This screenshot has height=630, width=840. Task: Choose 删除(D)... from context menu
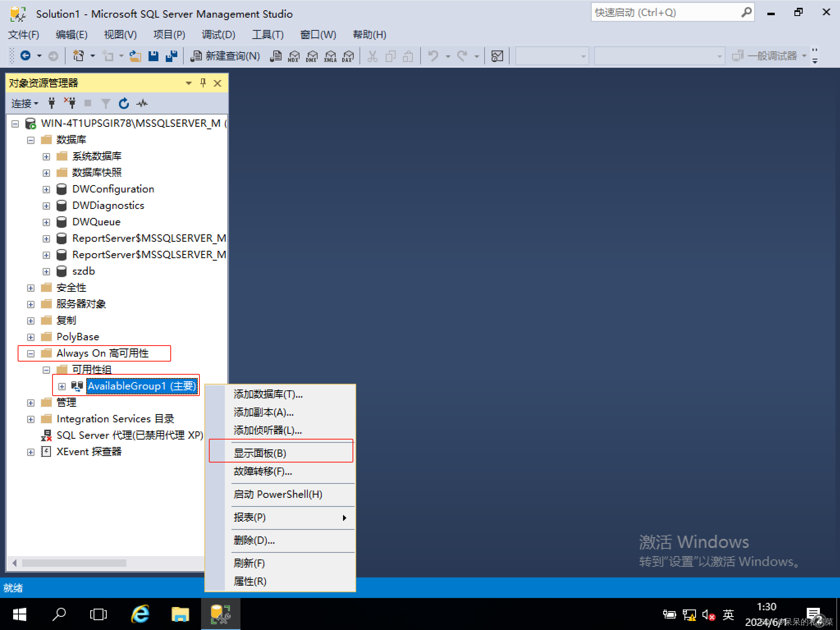point(280,540)
